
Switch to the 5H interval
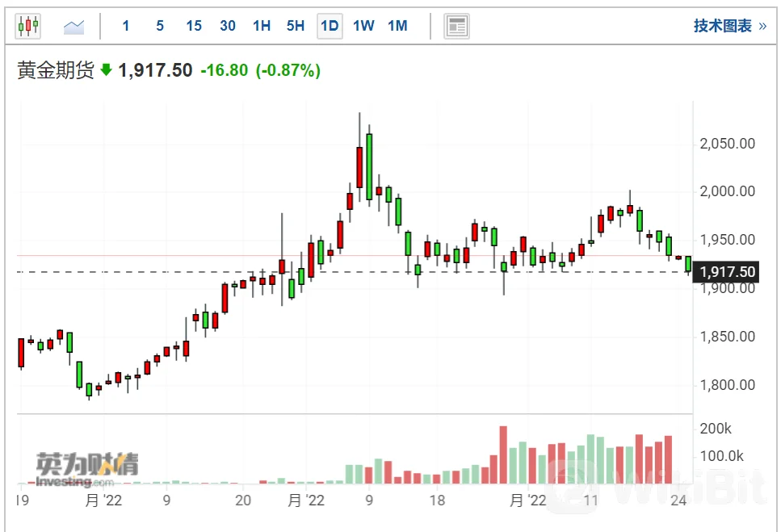(296, 26)
